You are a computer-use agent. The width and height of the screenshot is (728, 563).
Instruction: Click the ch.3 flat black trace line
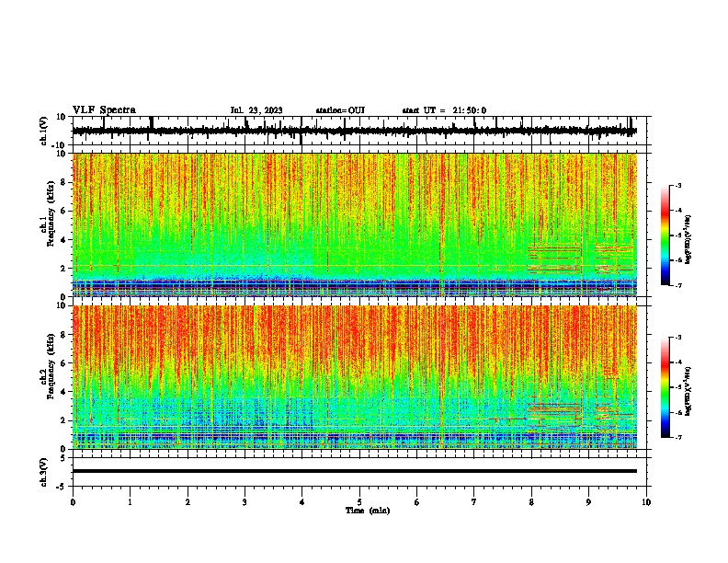tap(354, 471)
